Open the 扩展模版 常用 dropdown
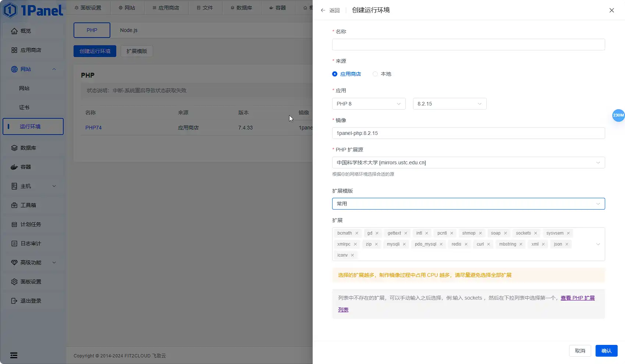 pos(469,204)
